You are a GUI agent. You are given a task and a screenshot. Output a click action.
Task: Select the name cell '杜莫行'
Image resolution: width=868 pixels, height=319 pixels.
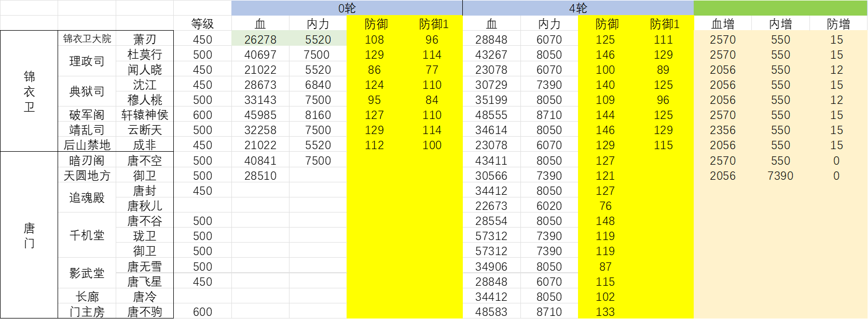(x=145, y=55)
